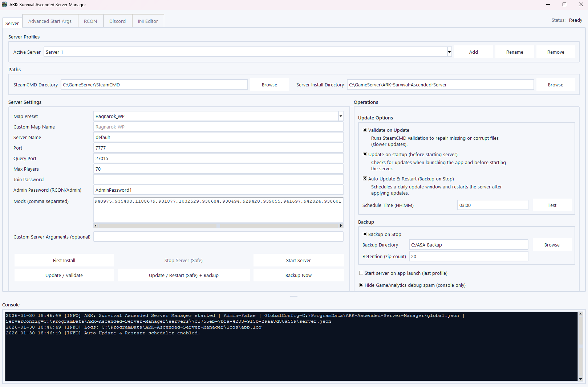
Task: Expand the Map Preset dropdown arrow
Action: point(341,116)
